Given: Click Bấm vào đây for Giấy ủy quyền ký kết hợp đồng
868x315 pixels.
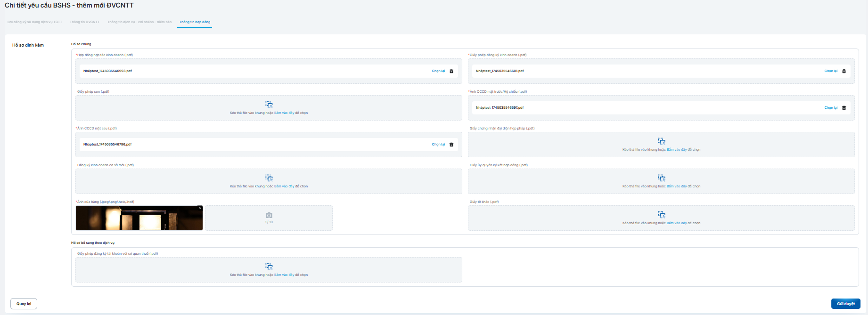Looking at the screenshot, I should coord(677,186).
